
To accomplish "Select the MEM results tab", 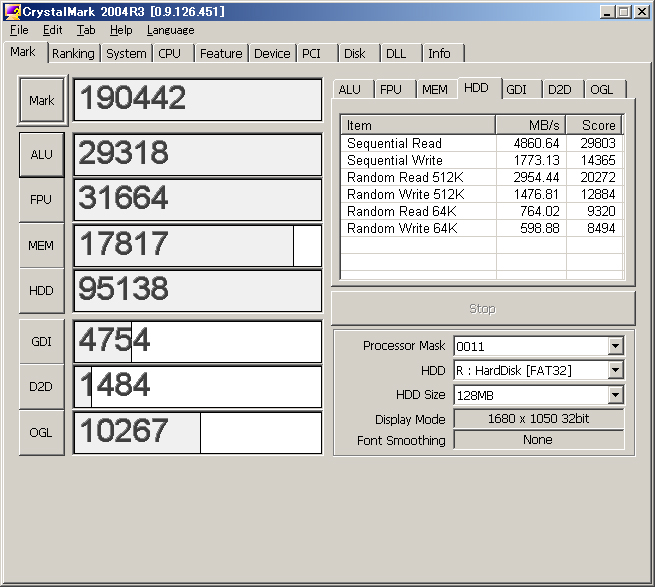I will click(434, 90).
